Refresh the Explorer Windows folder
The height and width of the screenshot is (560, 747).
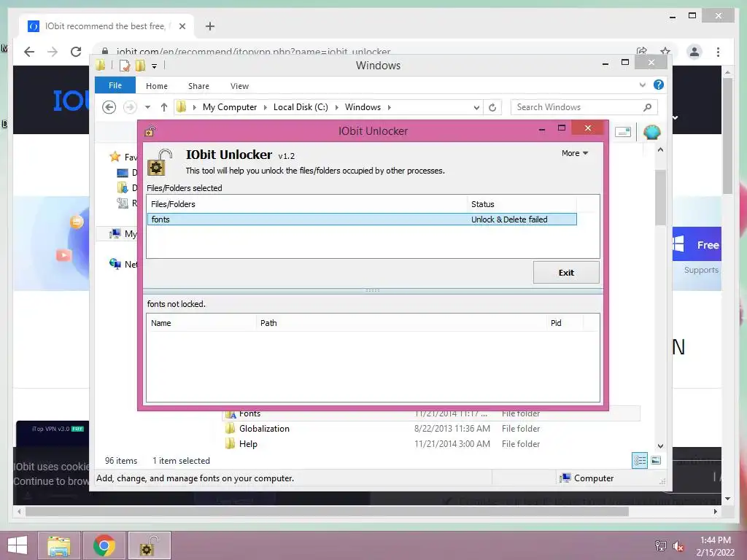point(492,108)
